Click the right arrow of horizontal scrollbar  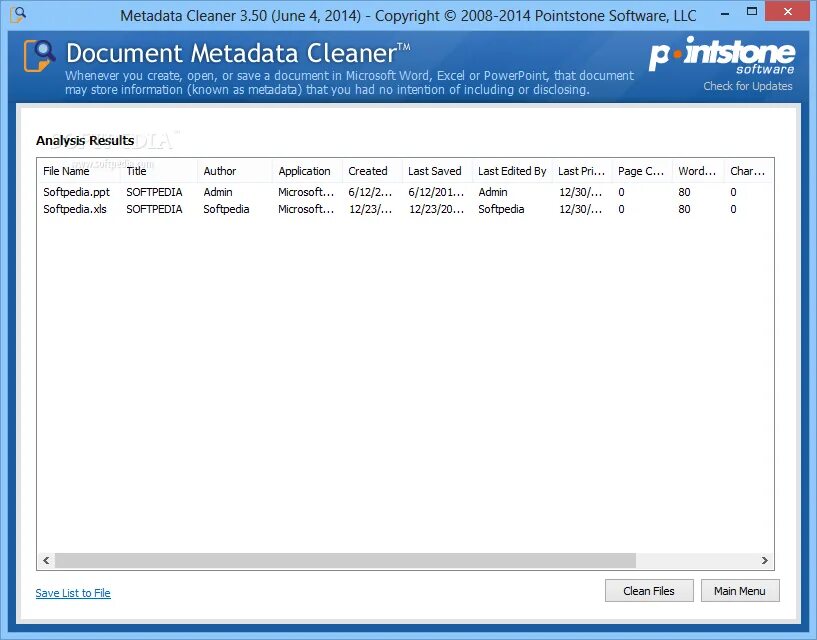click(x=764, y=561)
